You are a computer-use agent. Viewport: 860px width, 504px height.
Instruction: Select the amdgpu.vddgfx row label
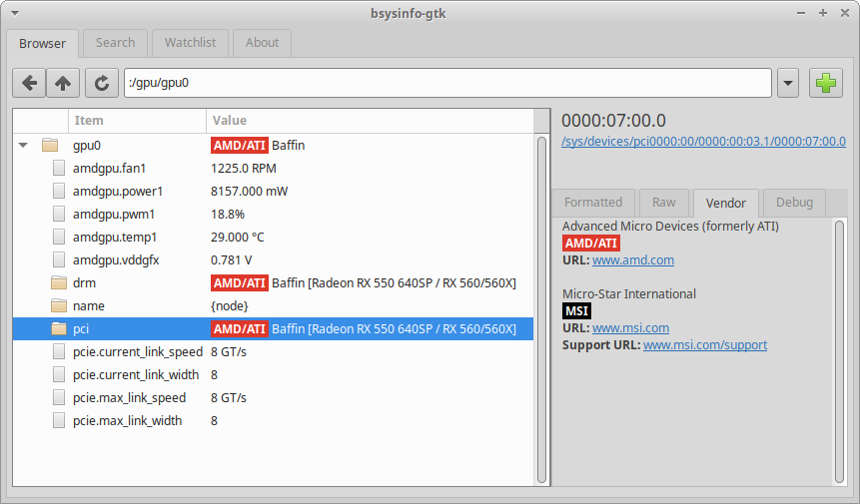click(x=116, y=260)
